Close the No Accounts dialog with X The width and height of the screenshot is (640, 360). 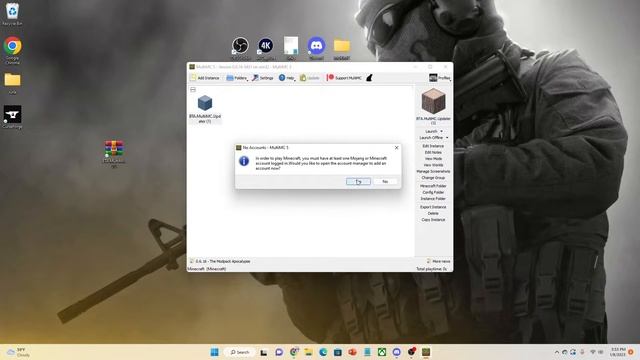click(x=396, y=148)
